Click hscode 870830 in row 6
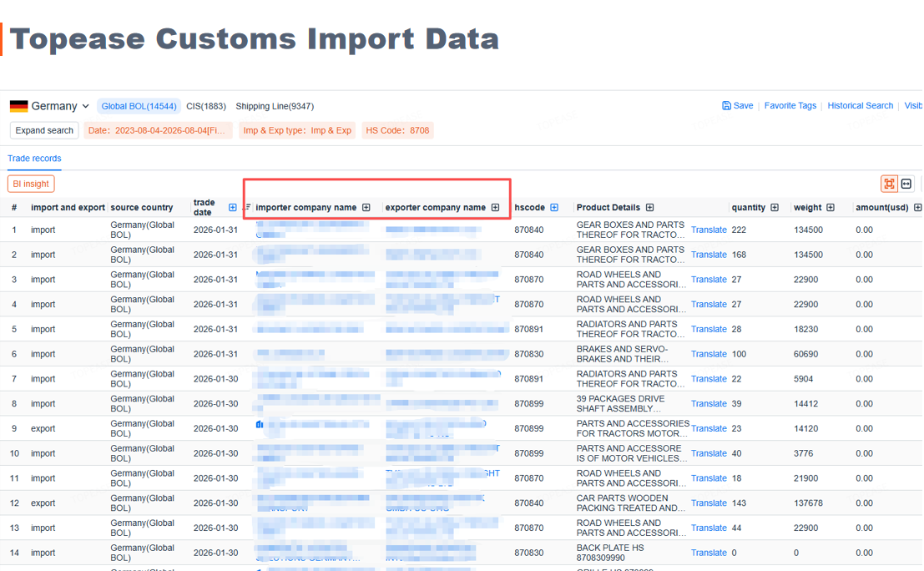924x571 pixels. tap(528, 354)
